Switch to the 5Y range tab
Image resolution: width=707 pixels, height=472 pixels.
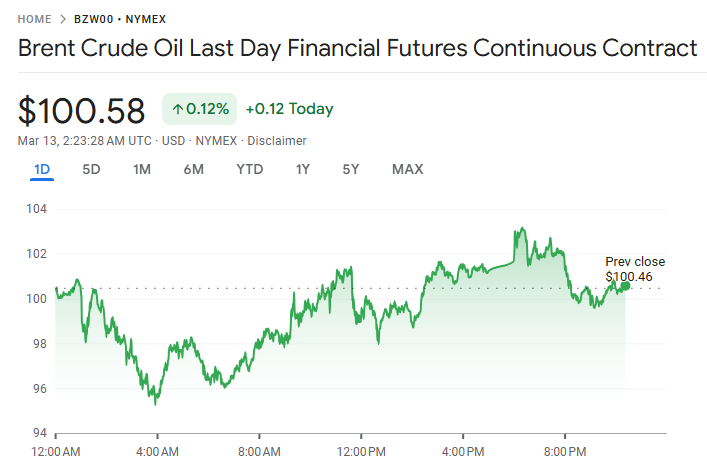click(x=350, y=169)
